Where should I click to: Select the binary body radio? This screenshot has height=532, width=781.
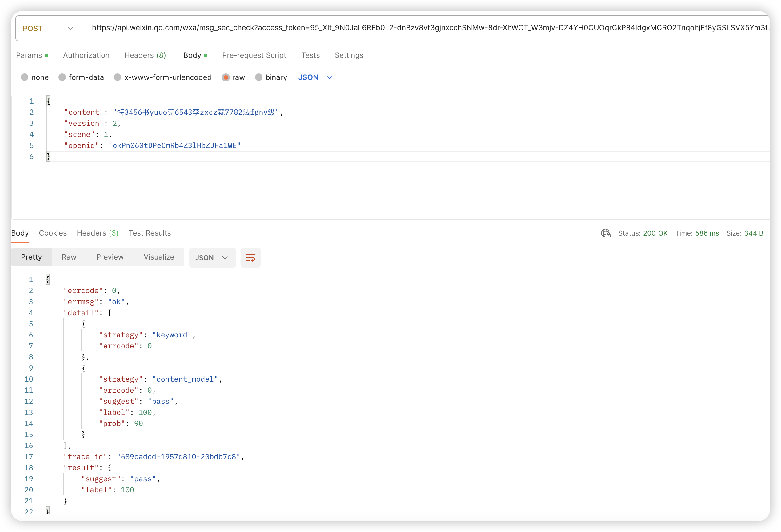(x=258, y=77)
